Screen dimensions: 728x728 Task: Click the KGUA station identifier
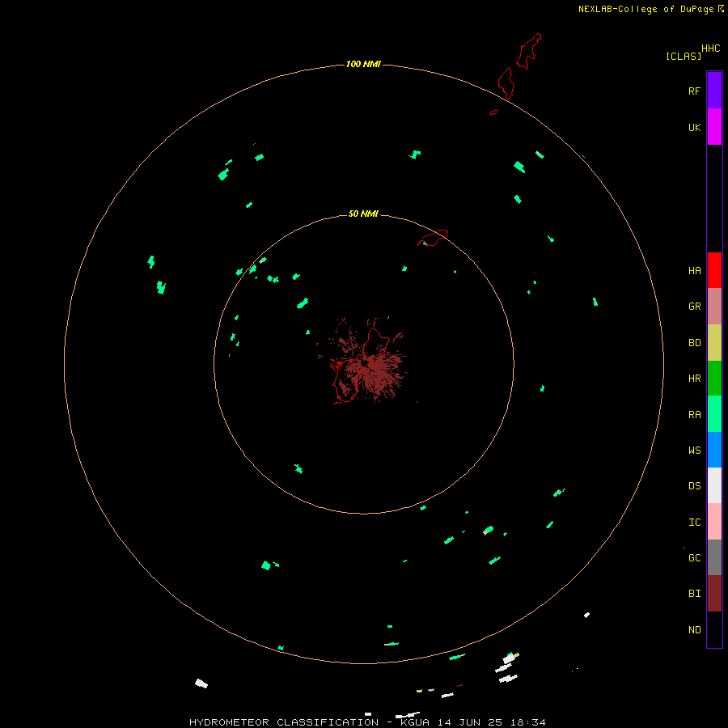(x=415, y=722)
